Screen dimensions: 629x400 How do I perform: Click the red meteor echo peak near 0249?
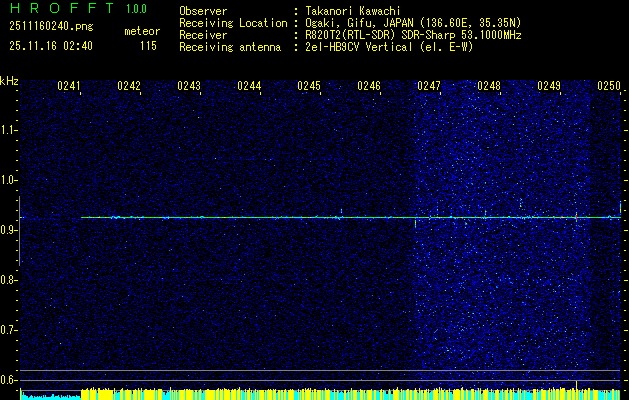click(576, 217)
